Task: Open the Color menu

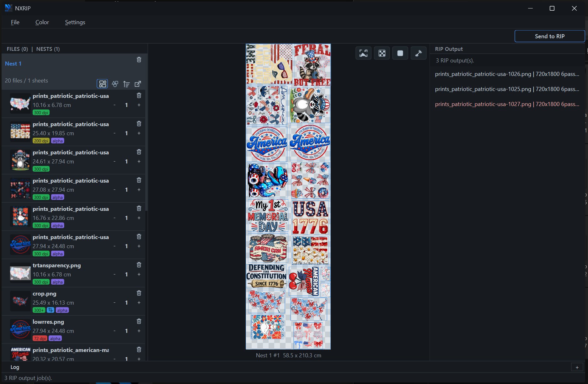Action: (x=42, y=22)
